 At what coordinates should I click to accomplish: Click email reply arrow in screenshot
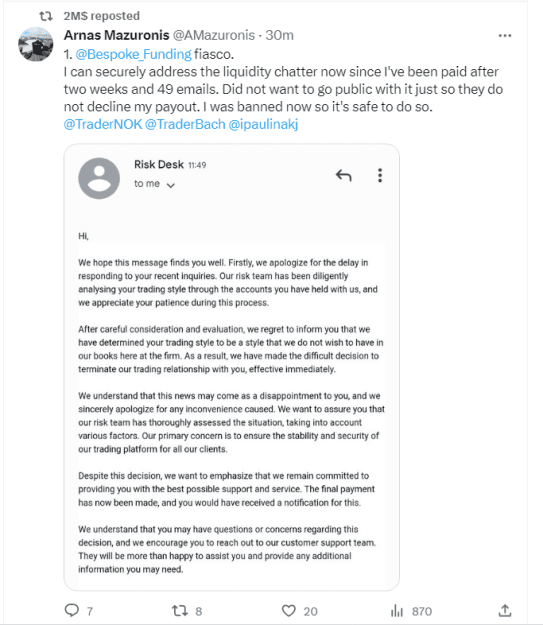(x=343, y=175)
